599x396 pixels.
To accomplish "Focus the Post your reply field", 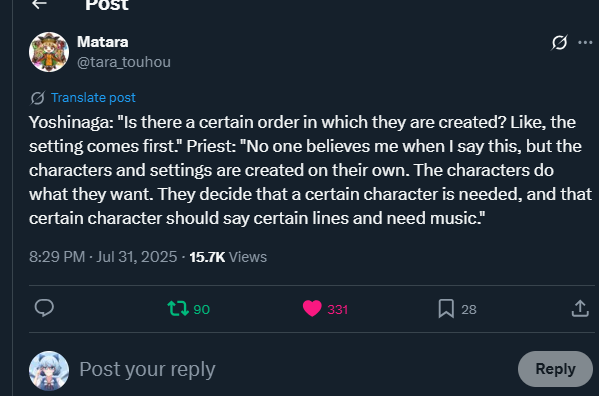I will (x=290, y=369).
